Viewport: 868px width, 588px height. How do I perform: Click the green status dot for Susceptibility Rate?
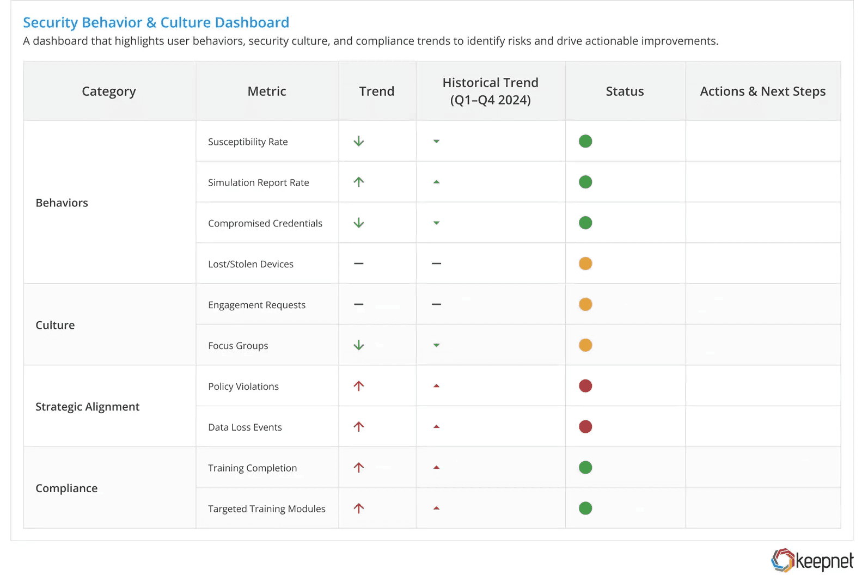click(585, 142)
